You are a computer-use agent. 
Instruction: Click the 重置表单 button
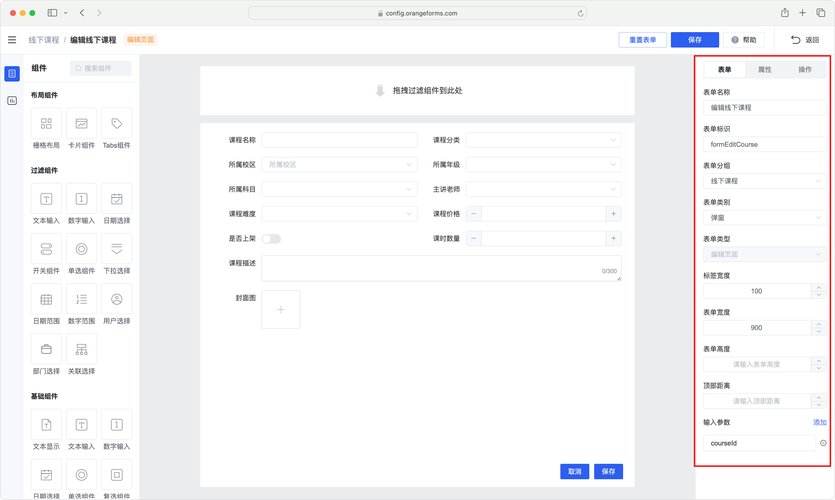pyautogui.click(x=642, y=40)
